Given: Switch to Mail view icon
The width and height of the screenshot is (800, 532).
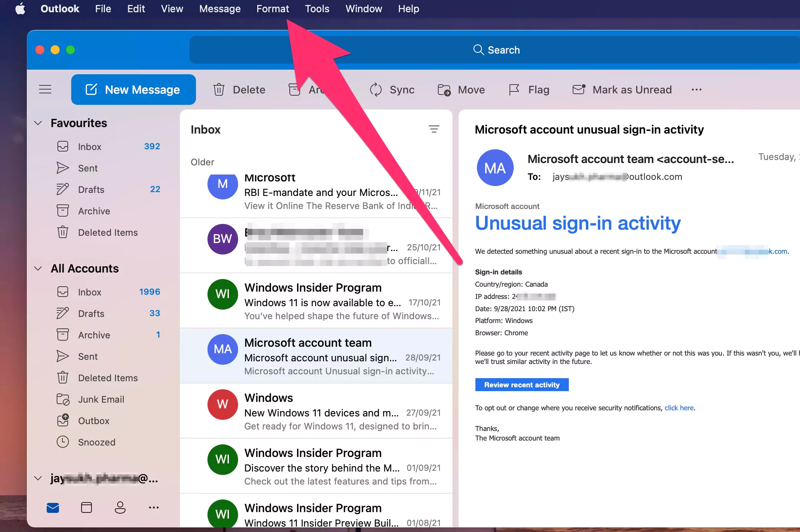Looking at the screenshot, I should (53, 508).
